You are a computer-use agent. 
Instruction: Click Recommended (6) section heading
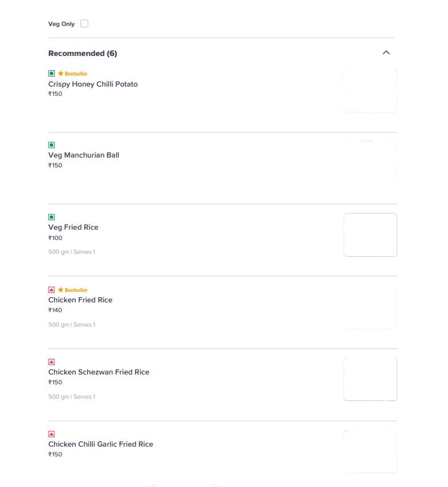click(x=83, y=54)
